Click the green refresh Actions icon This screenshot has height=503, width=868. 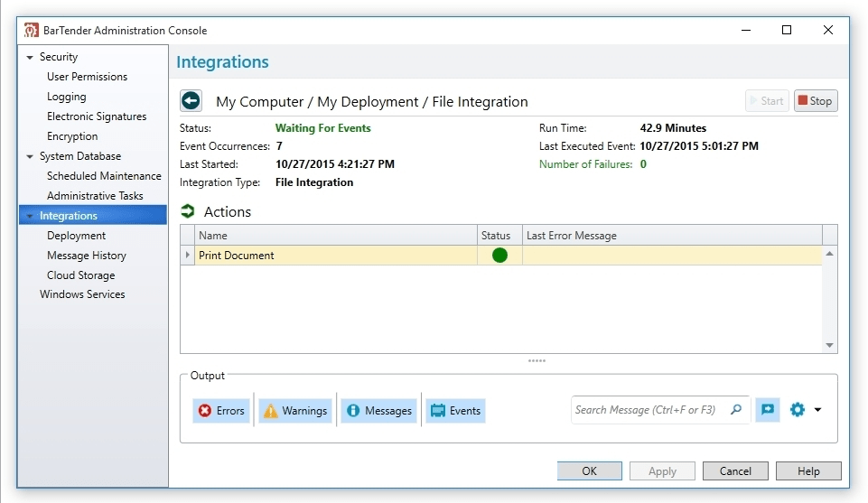click(x=188, y=210)
